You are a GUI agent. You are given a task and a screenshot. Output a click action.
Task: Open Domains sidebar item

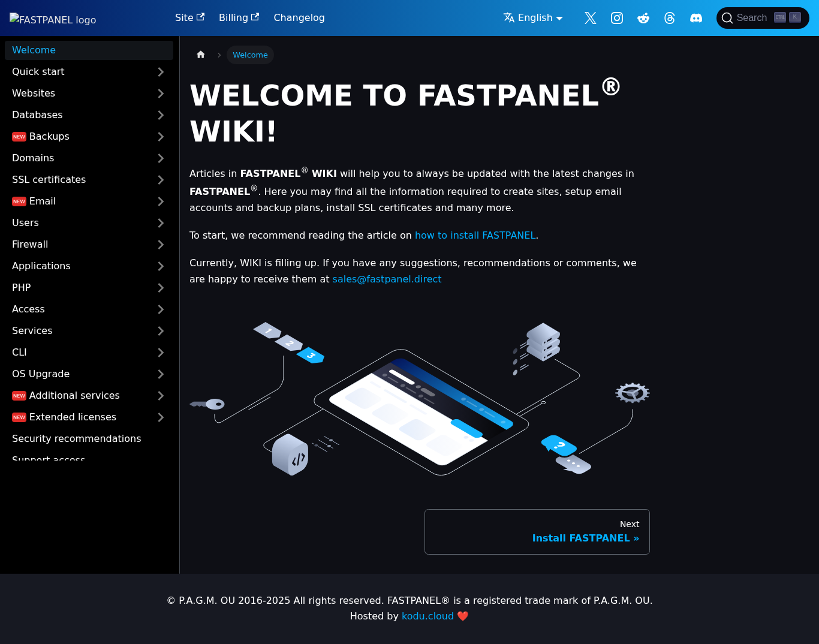click(x=77, y=158)
